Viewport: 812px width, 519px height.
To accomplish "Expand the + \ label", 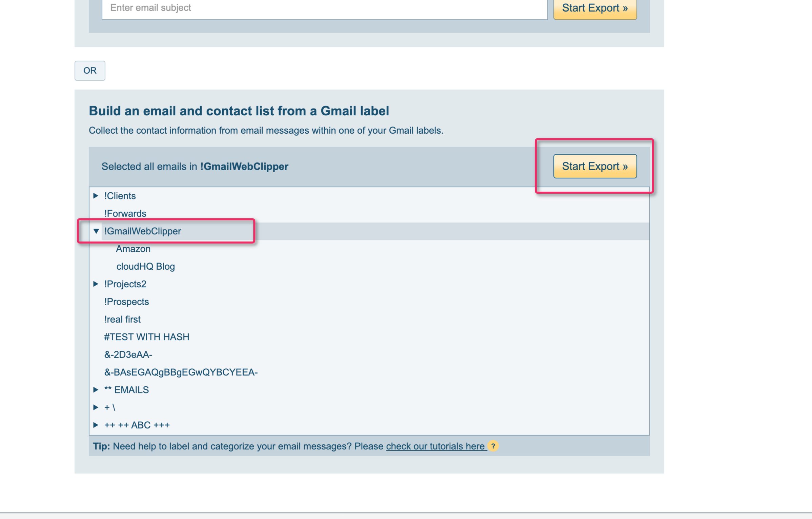I will [96, 407].
